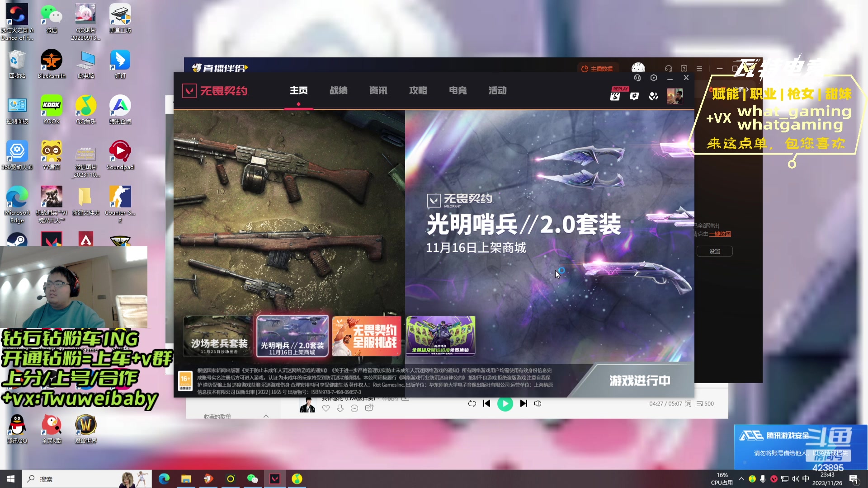Viewport: 868px width, 488px height.
Task: Open 魔兽世界 desktop shortcut
Action: (86, 429)
